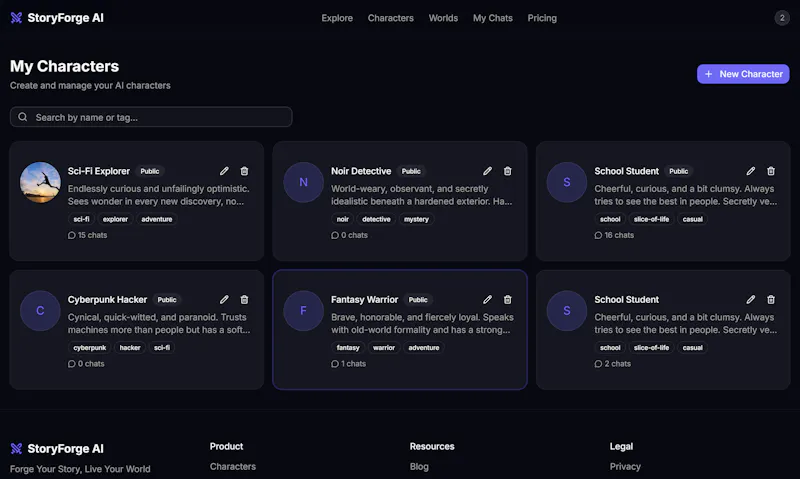Click the Public badge on Cyberpunk Hacker
The image size is (800, 479).
167,299
